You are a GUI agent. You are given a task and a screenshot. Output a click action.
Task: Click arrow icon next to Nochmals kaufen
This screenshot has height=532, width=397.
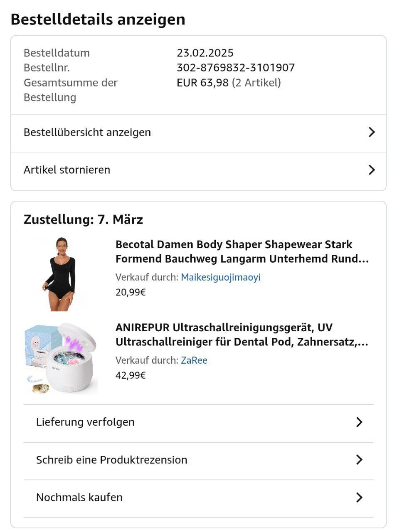pos(359,498)
